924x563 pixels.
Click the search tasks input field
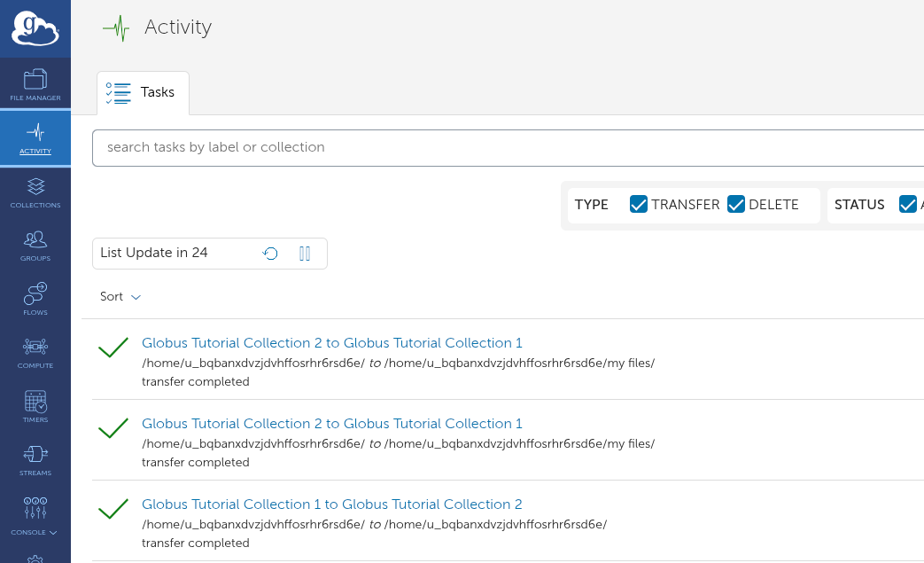pyautogui.click(x=505, y=147)
